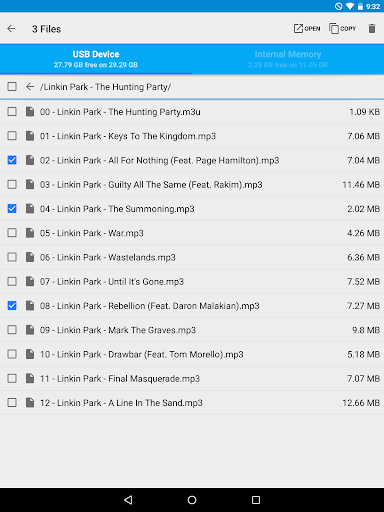
Task: Open selected files with OPEN icon
Action: pos(307,29)
